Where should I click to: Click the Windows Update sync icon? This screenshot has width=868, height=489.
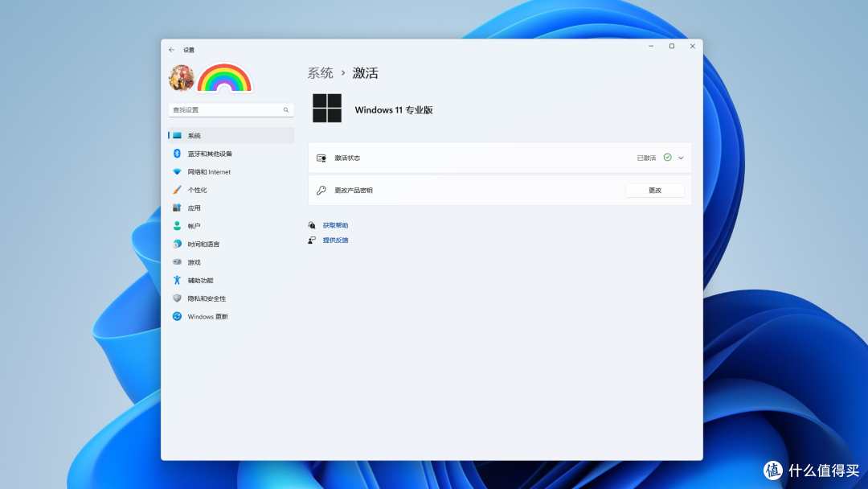click(177, 316)
